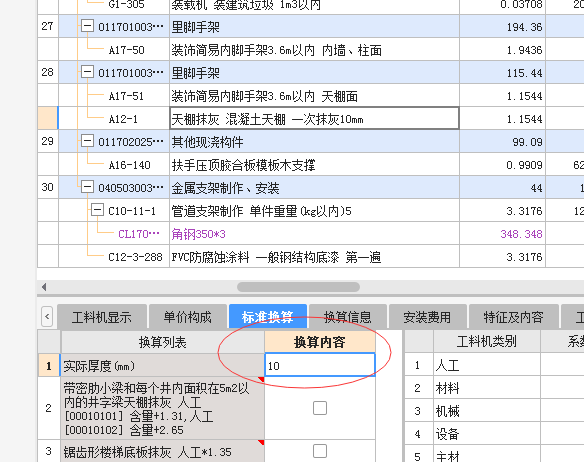The width and height of the screenshot is (584, 462).
Task: Click the 天棚抹灰 混凝土天棚 description cell
Action: pyautogui.click(x=314, y=118)
